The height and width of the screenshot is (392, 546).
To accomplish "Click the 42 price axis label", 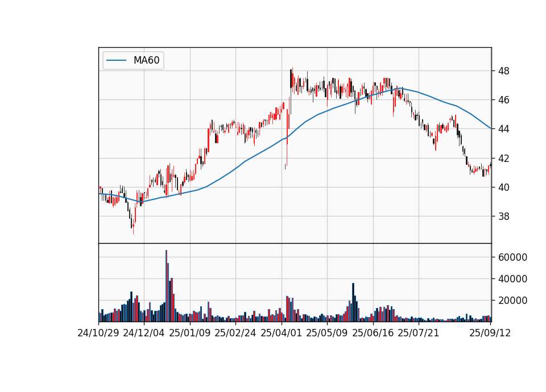I will pos(504,159).
